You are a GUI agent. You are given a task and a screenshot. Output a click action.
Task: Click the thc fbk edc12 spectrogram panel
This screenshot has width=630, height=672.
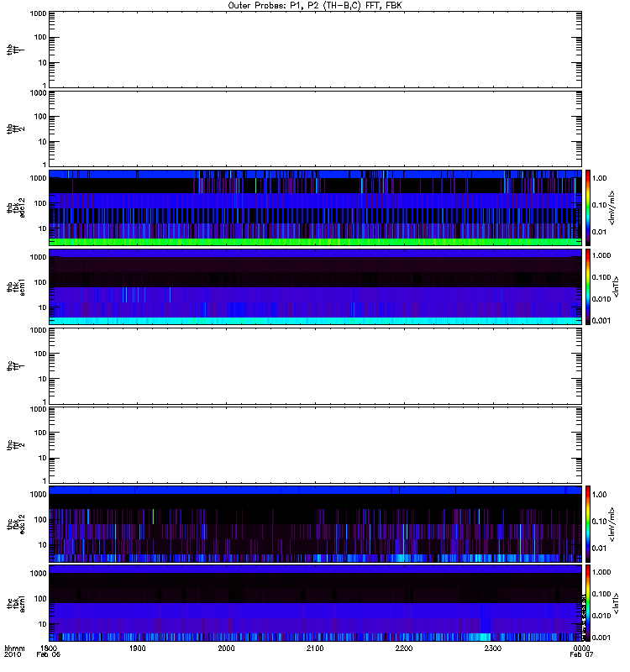[x=315, y=523]
